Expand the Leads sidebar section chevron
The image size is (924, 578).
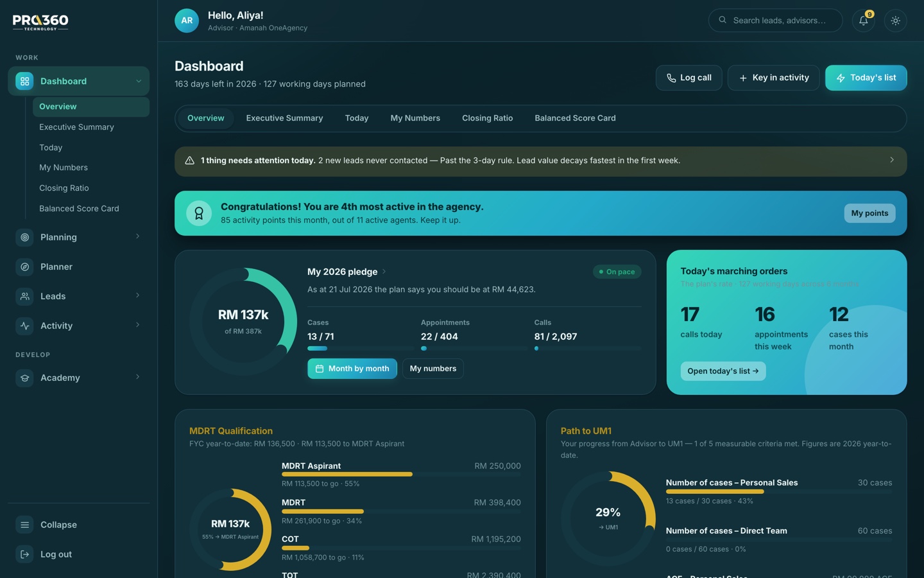pyautogui.click(x=137, y=295)
